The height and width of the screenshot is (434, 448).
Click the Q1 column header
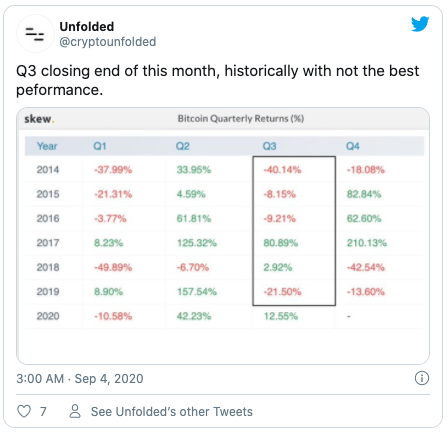tap(100, 146)
